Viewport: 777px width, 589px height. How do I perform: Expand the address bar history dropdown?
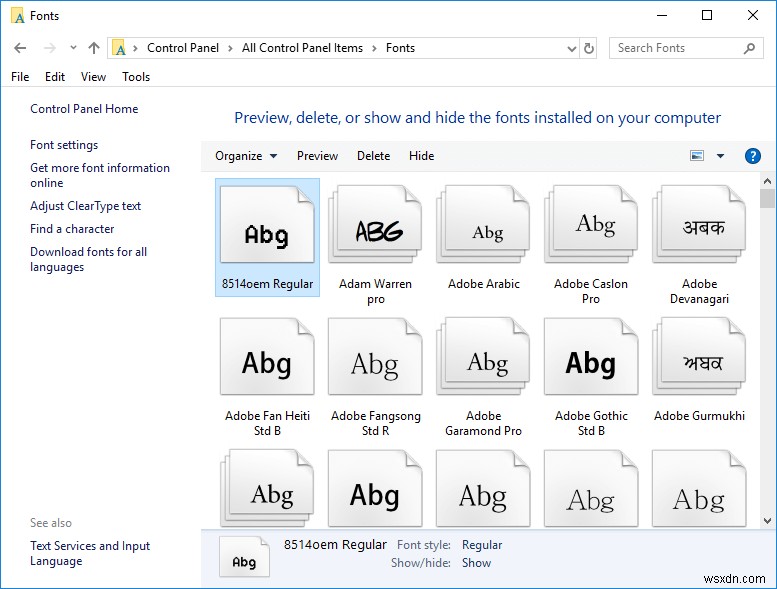point(570,48)
